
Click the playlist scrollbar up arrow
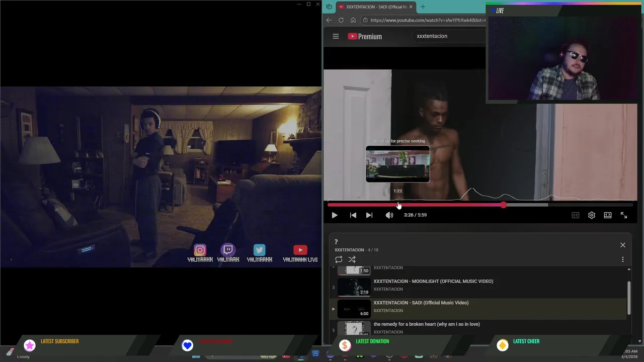(629, 269)
